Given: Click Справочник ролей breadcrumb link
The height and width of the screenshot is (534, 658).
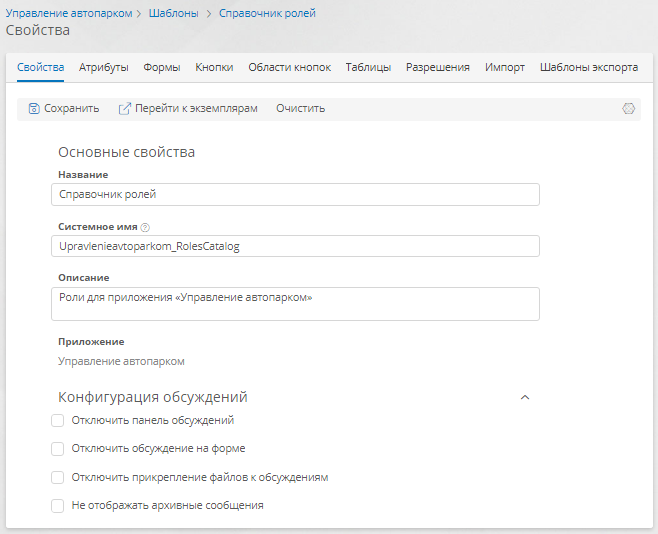Looking at the screenshot, I should 267,13.
